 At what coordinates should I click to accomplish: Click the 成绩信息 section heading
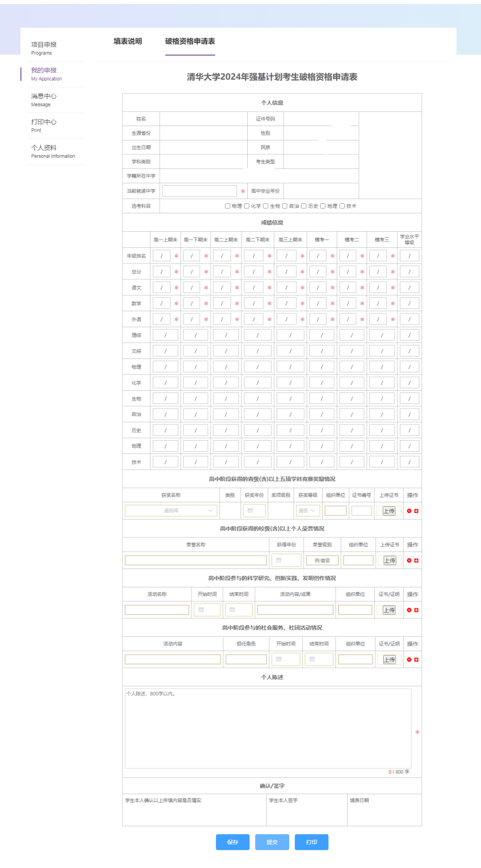pos(272,222)
